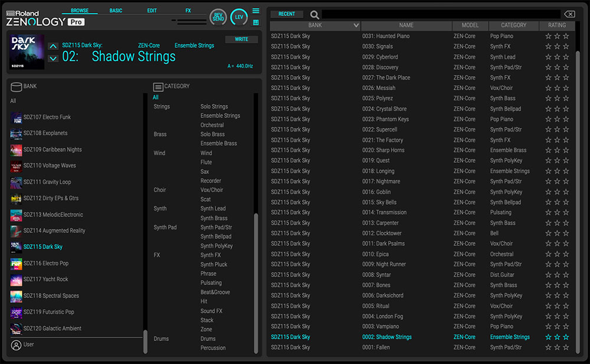Rate Haunted Piano with first star
The image size is (590, 364).
coord(548,37)
